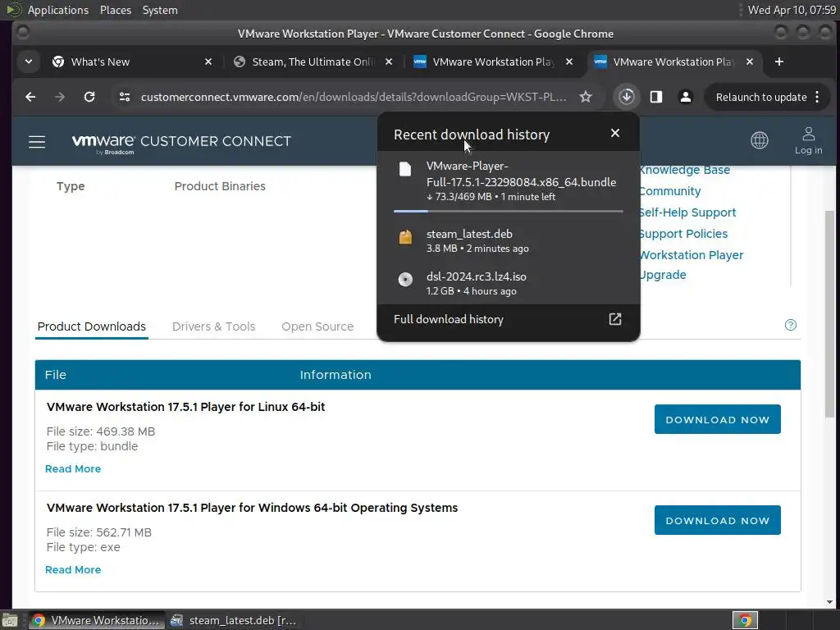840x630 pixels.
Task: Click the external link icon for download history
Action: [x=615, y=319]
